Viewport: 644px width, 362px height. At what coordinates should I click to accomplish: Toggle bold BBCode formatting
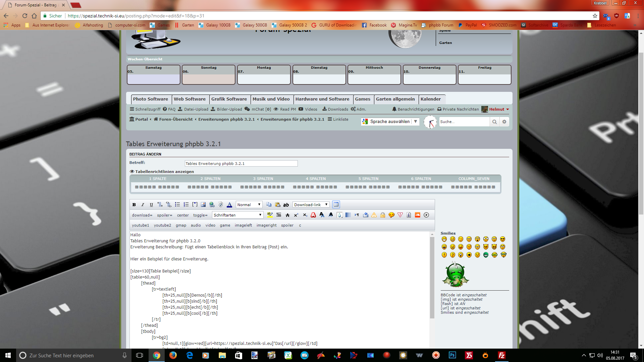[134, 205]
